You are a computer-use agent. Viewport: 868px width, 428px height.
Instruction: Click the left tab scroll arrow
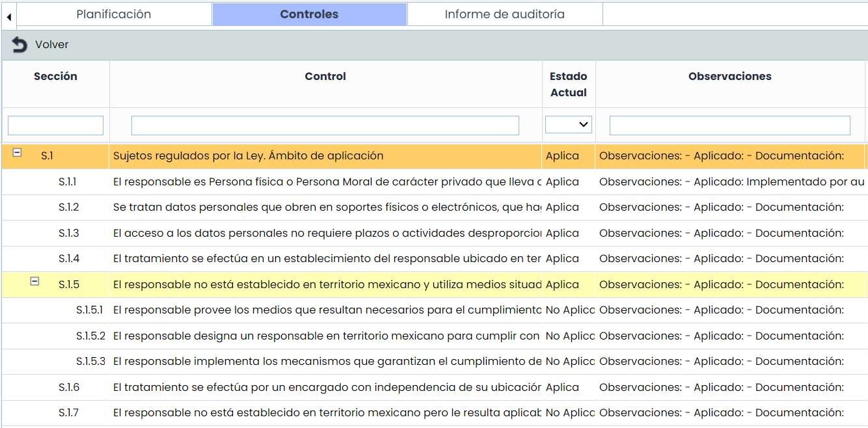coord(8,16)
